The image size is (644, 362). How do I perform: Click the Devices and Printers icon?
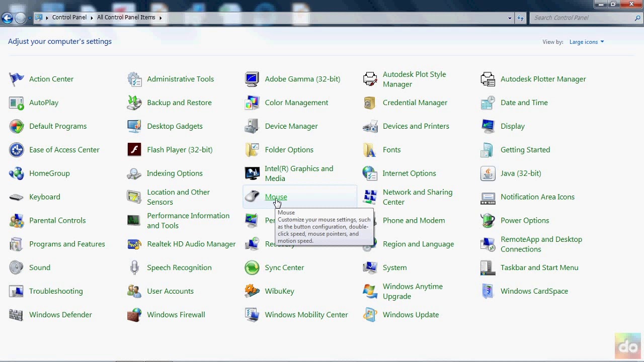tap(370, 126)
